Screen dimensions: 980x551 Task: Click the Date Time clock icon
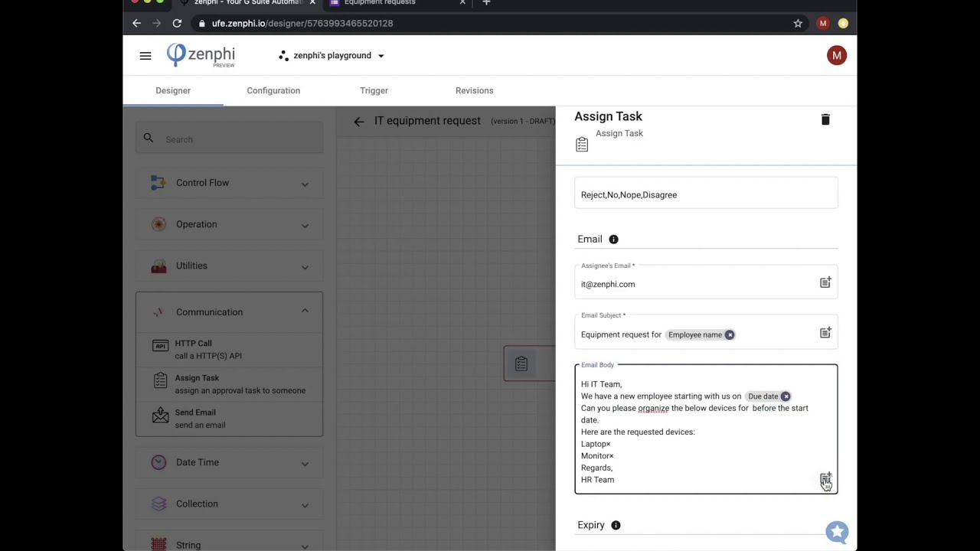coord(158,462)
